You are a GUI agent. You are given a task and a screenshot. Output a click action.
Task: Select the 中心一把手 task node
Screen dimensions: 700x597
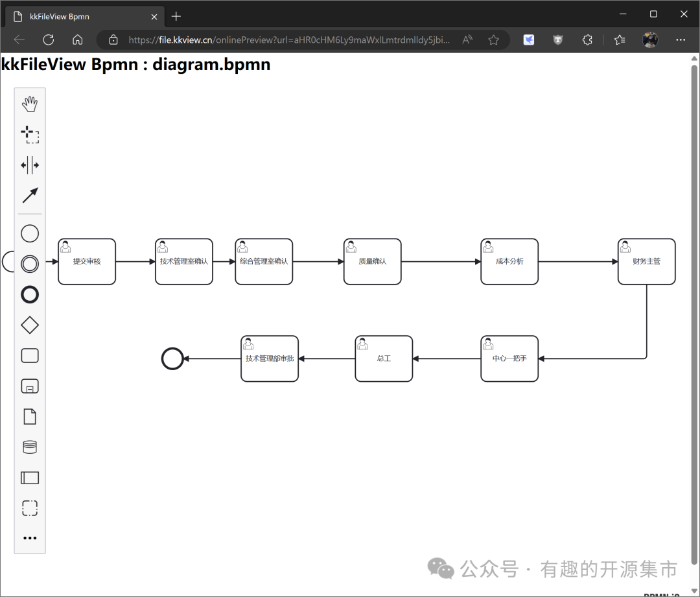coord(509,358)
